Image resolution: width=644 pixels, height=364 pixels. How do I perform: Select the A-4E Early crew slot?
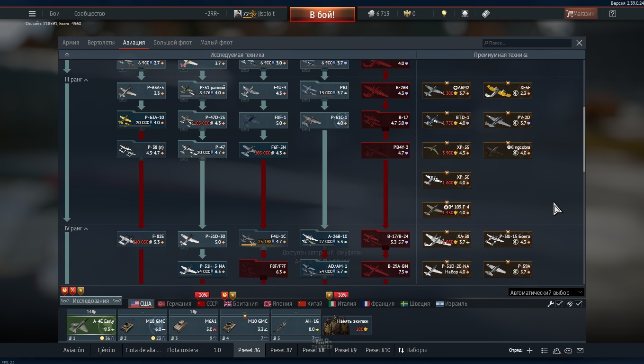coord(91,325)
